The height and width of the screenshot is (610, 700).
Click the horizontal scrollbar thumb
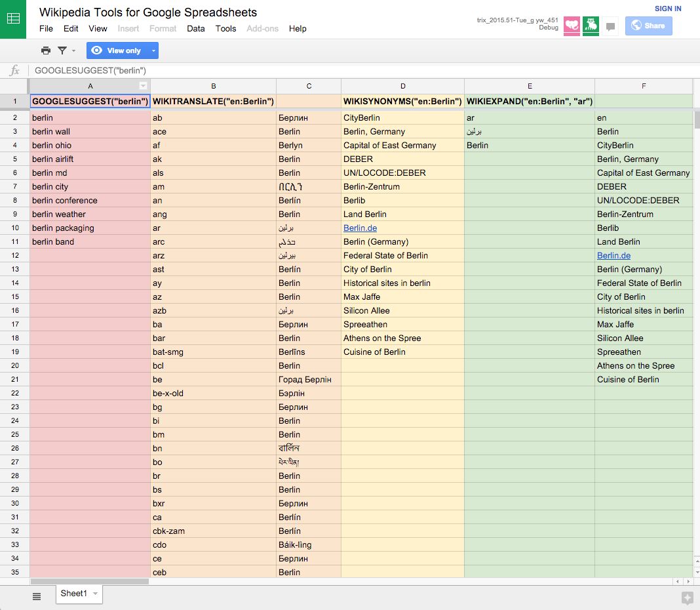pyautogui.click(x=89, y=581)
